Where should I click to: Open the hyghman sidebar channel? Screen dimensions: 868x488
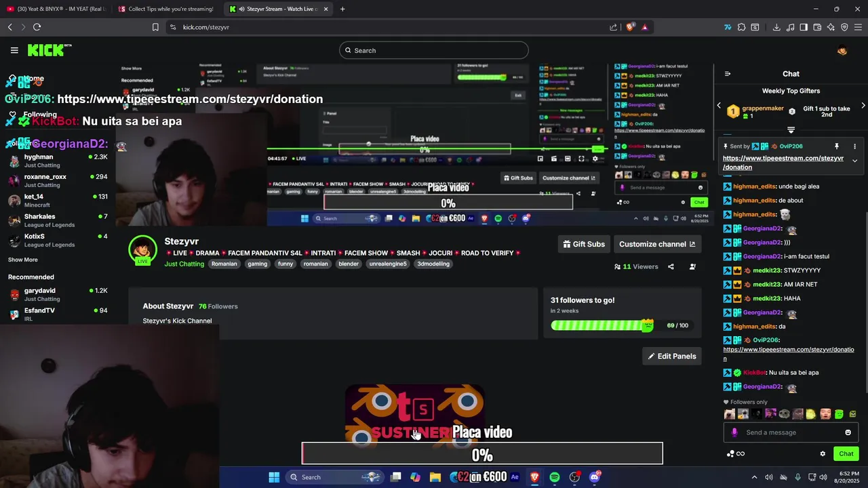[58, 161]
